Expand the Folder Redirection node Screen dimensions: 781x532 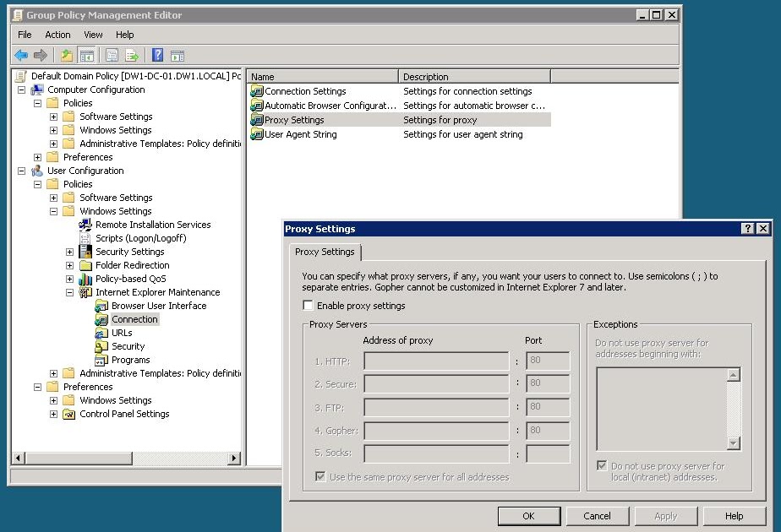coord(69,265)
